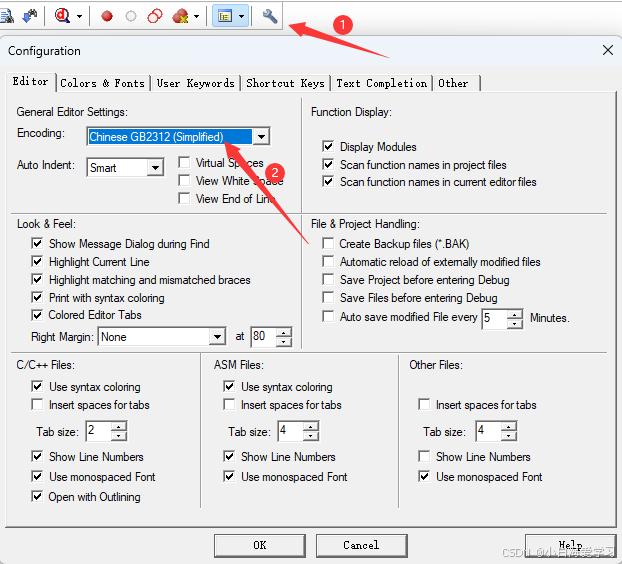
Task: Enable View End of Line checkbox
Action: [x=184, y=198]
